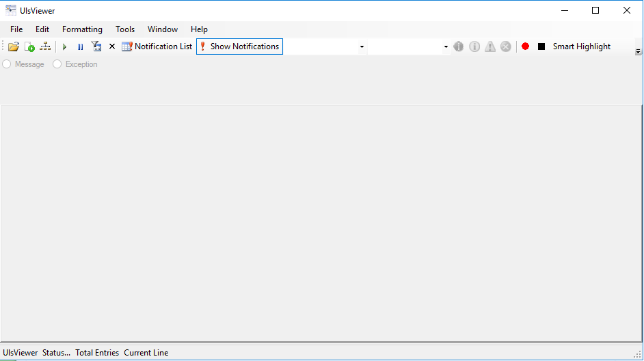Open the Help menu
644x361 pixels.
tap(199, 29)
